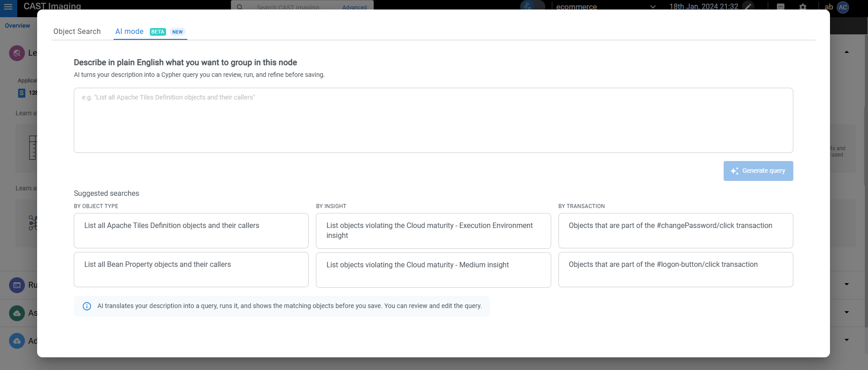The width and height of the screenshot is (868, 370).
Task: Click the 'BY TRANSACTION' column label
Action: tap(582, 206)
